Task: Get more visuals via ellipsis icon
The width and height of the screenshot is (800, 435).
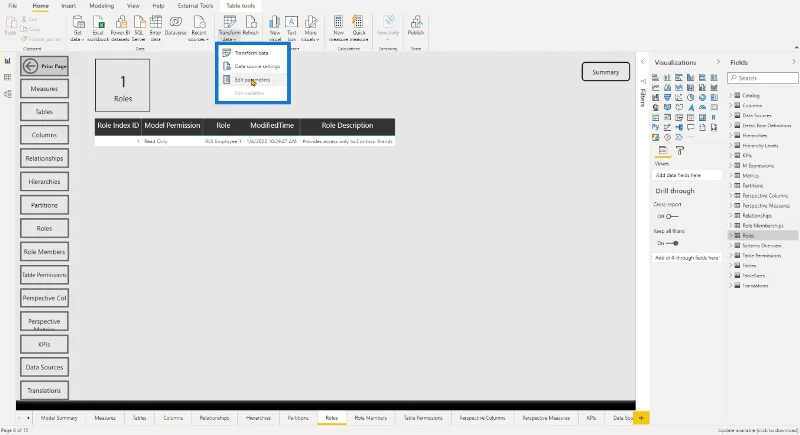Action: click(x=691, y=137)
